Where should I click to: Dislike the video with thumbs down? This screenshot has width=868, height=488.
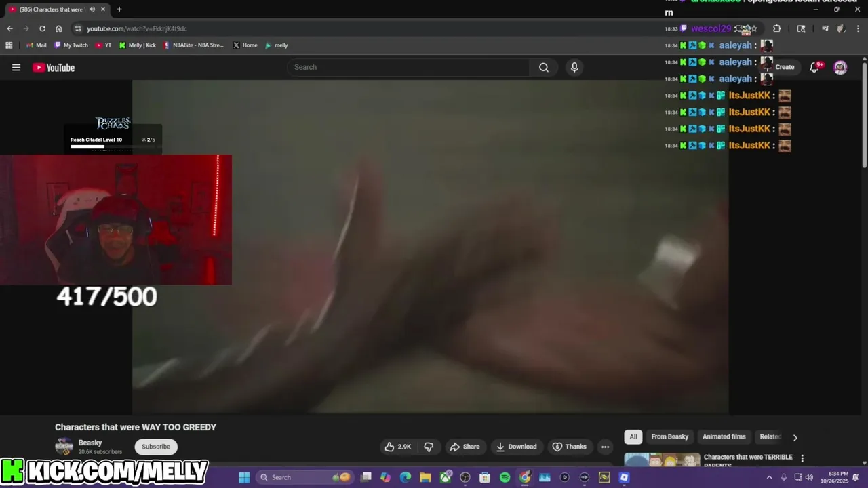pos(429,447)
